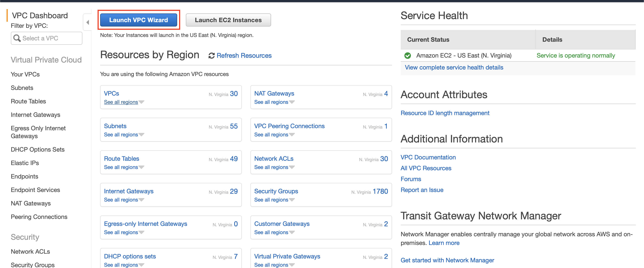Open DHCP Options Sets in sidebar

point(38,150)
